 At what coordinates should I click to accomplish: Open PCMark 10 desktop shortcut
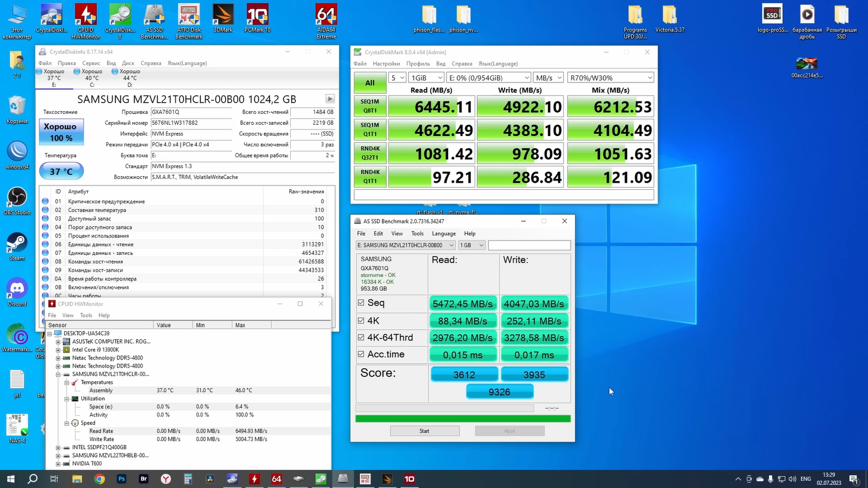click(x=258, y=18)
